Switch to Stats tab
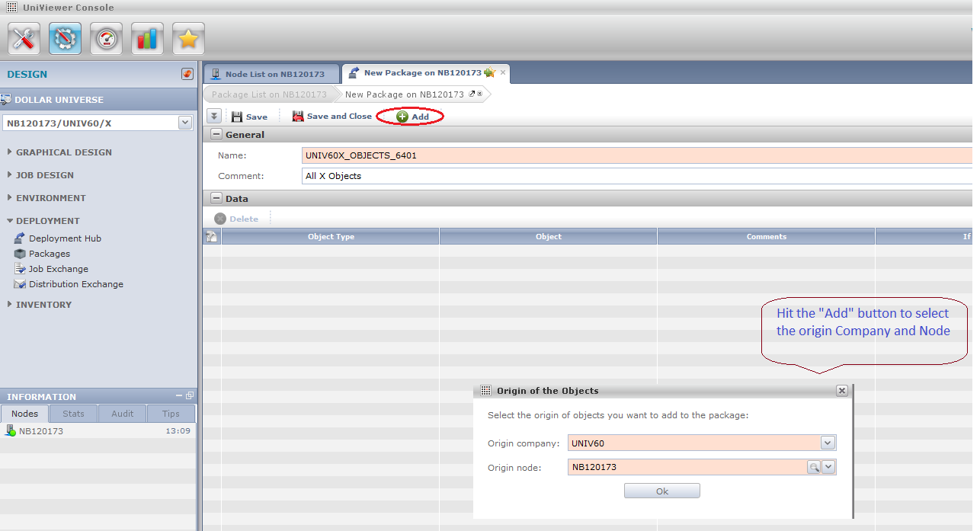This screenshot has height=531, width=980. click(74, 414)
